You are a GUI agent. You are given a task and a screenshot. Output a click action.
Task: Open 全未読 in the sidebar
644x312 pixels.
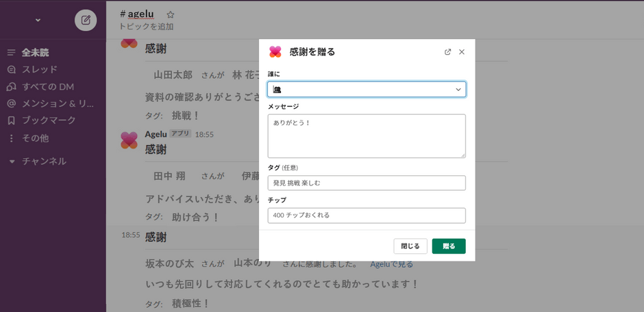[x=35, y=53]
